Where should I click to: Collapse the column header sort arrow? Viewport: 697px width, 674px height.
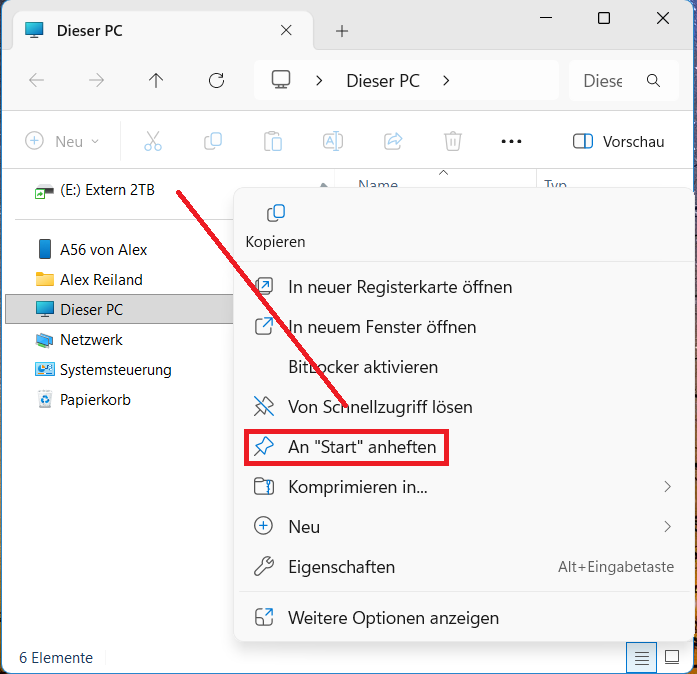(443, 173)
